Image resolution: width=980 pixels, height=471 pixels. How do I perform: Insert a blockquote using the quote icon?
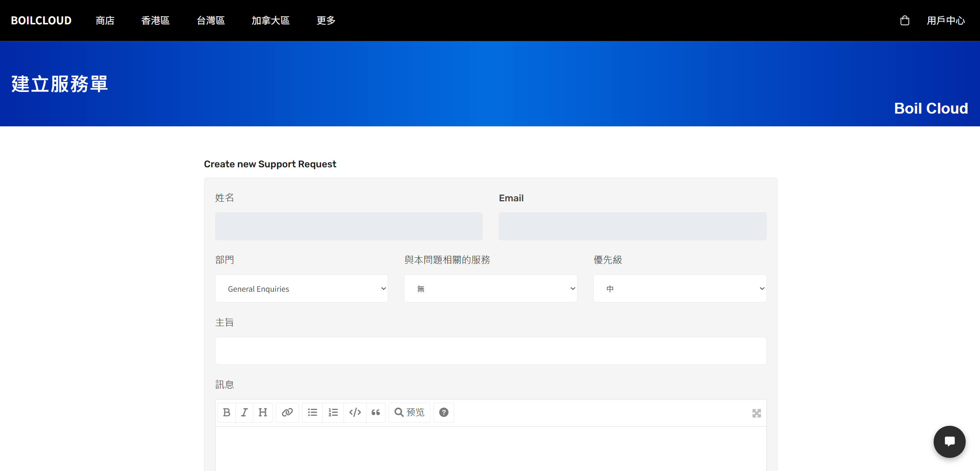click(376, 412)
